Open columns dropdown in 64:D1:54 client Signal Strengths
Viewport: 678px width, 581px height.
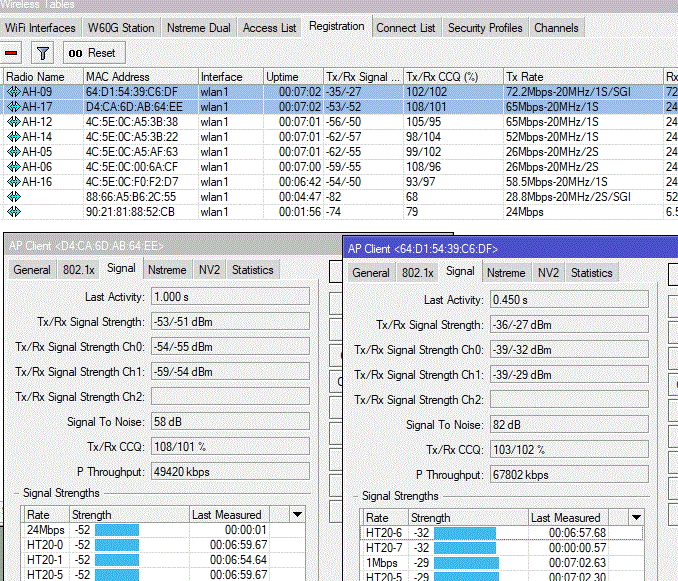[x=636, y=517]
